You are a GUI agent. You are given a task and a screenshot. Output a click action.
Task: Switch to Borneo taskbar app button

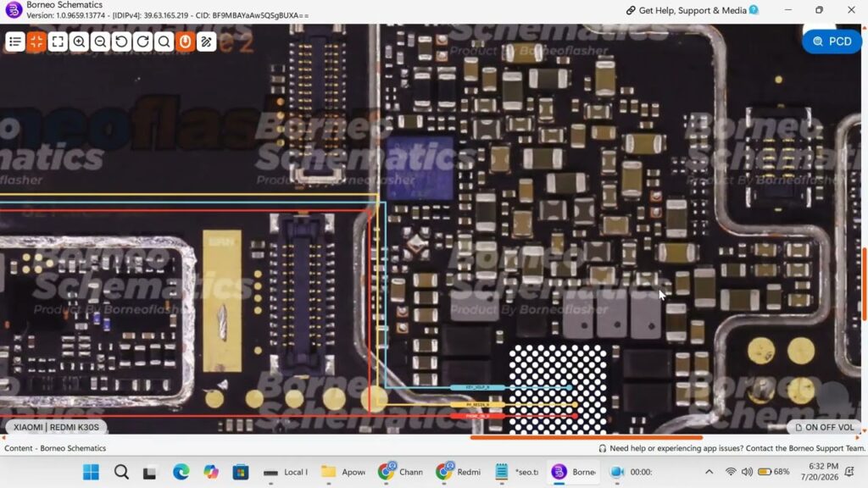[x=574, y=472]
